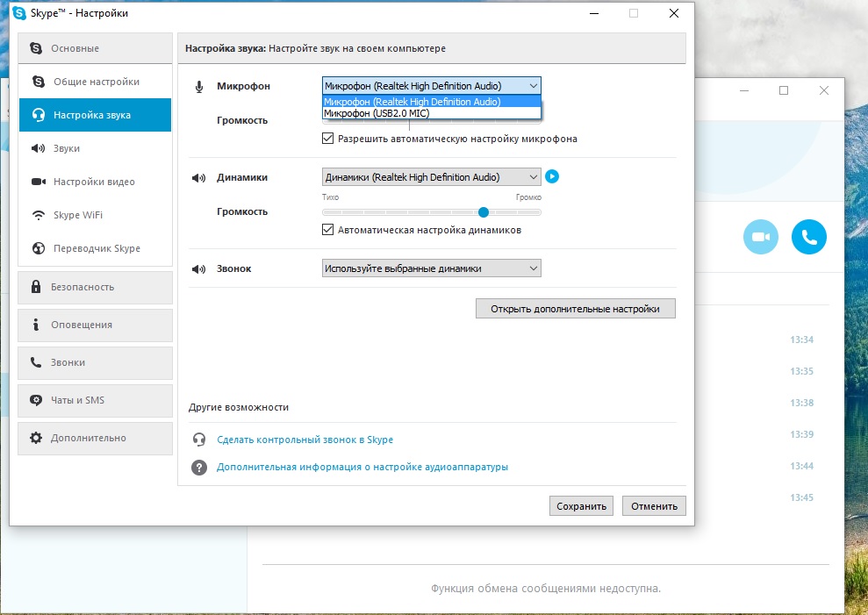Click the speaker icon of Звуки
The height and width of the screenshot is (615, 868).
[39, 148]
